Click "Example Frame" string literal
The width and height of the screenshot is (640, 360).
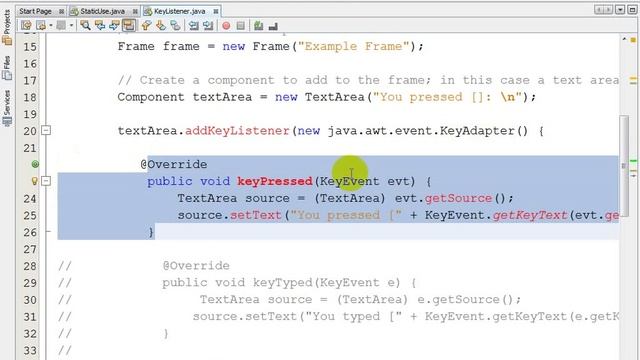[353, 46]
